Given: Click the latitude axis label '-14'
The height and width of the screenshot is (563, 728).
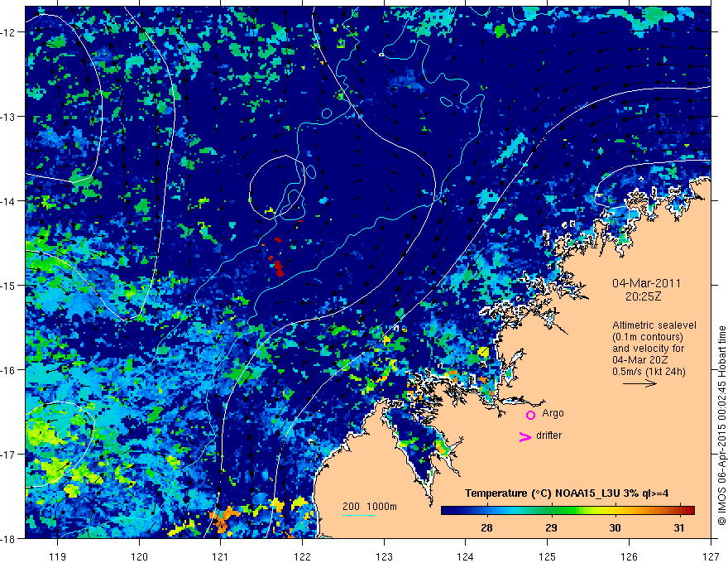Looking at the screenshot, I should 9,201.
